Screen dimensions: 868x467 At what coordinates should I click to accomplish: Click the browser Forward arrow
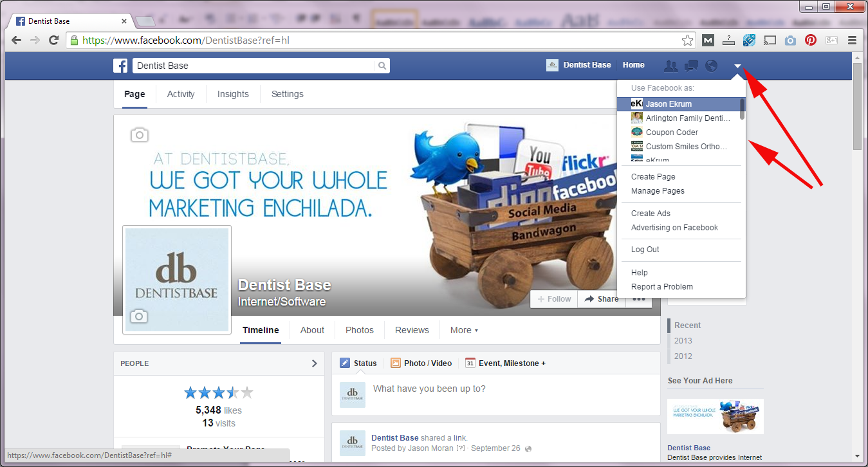(35, 40)
